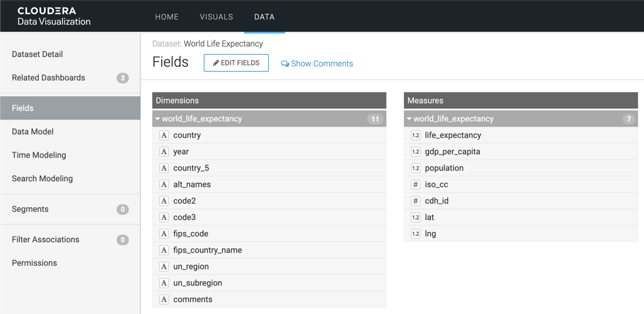Click the Cloudera Data Visualization logo
The image size is (644, 314).
point(54,16)
